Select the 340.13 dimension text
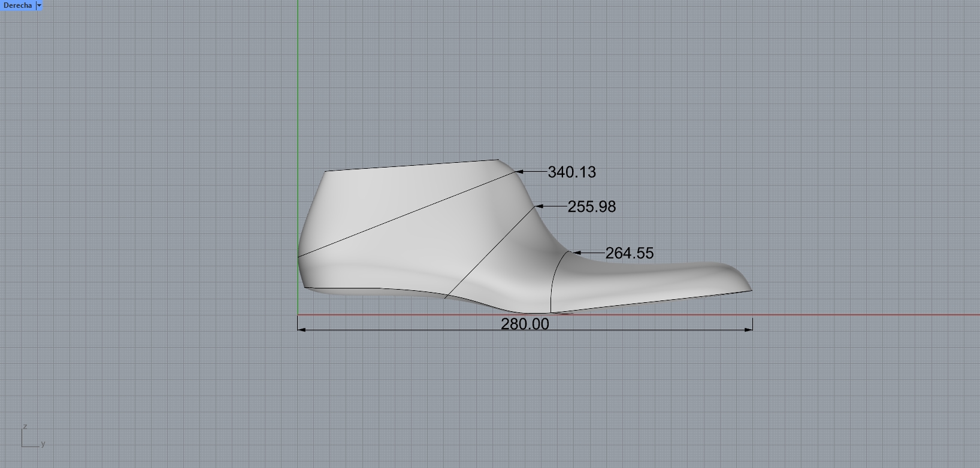The width and height of the screenshot is (980, 468). point(571,172)
